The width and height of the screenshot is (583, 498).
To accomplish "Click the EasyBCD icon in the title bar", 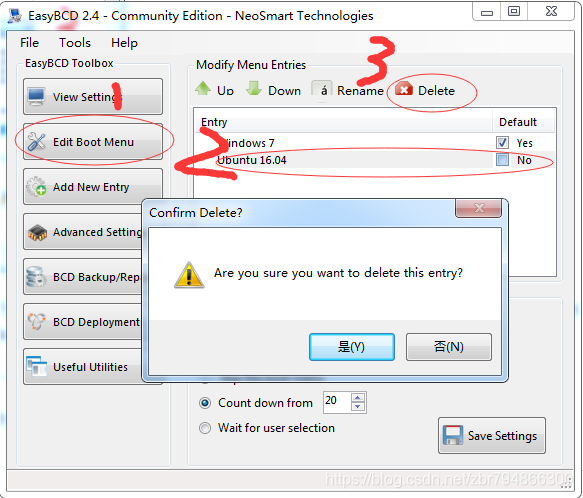I will tap(15, 16).
